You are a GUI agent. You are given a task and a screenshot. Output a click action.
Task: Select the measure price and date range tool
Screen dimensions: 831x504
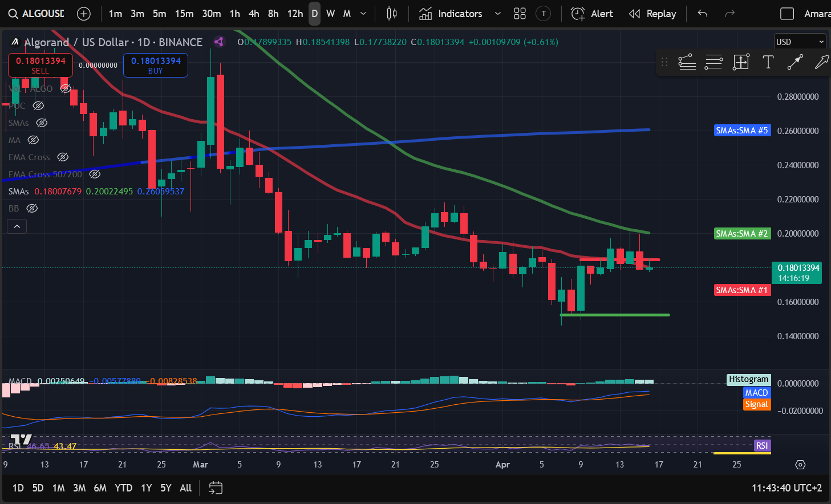[x=741, y=62]
